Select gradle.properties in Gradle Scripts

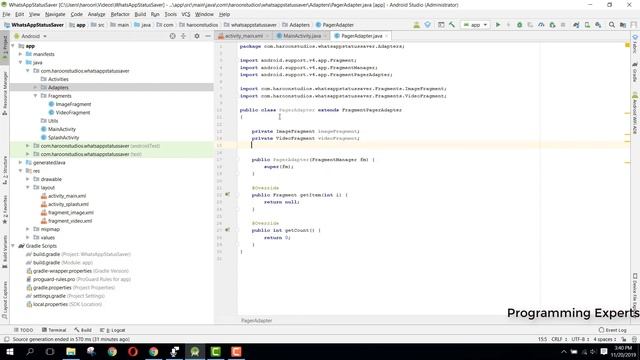click(x=52, y=287)
